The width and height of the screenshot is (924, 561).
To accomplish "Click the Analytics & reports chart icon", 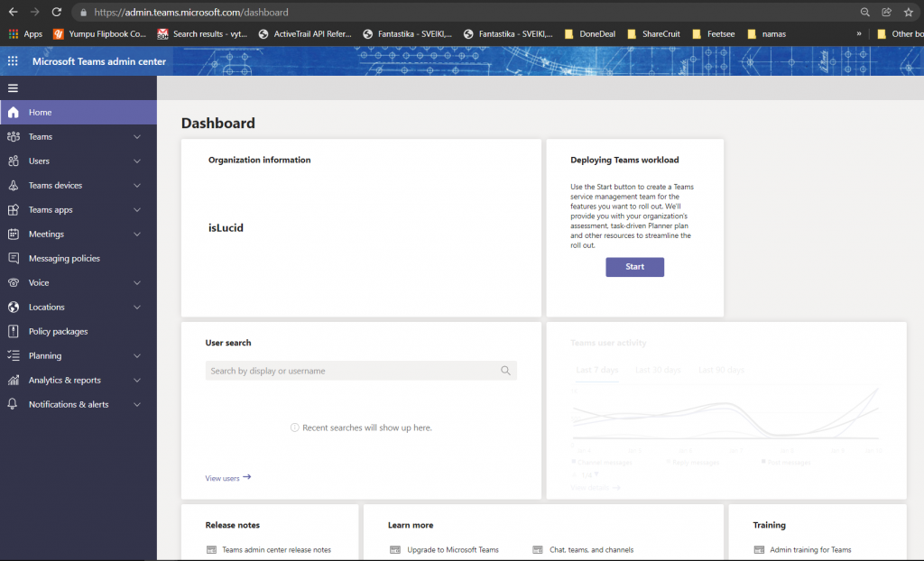I will [13, 380].
